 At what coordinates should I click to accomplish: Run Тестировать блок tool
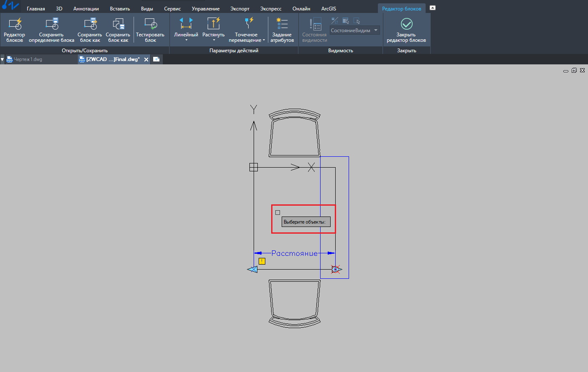pos(150,30)
